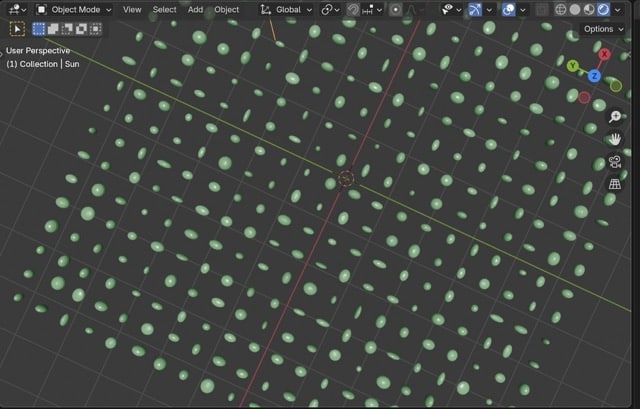
Task: Choose Extend Selection mode icon
Action: [53, 29]
